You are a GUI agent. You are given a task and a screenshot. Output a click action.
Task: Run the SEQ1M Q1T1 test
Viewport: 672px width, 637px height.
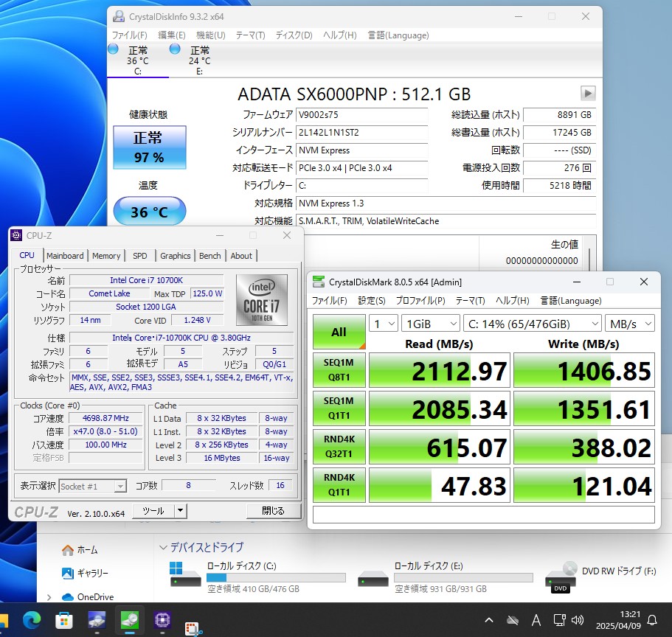tap(339, 408)
